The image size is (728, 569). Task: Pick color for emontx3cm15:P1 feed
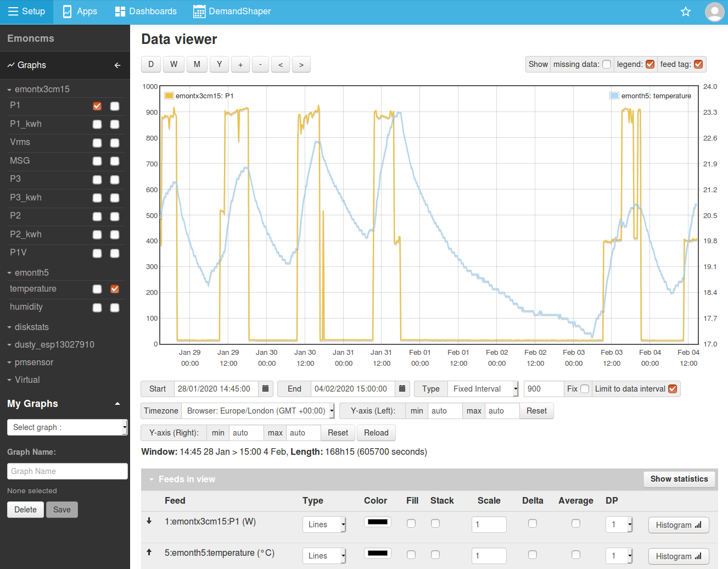[377, 522]
